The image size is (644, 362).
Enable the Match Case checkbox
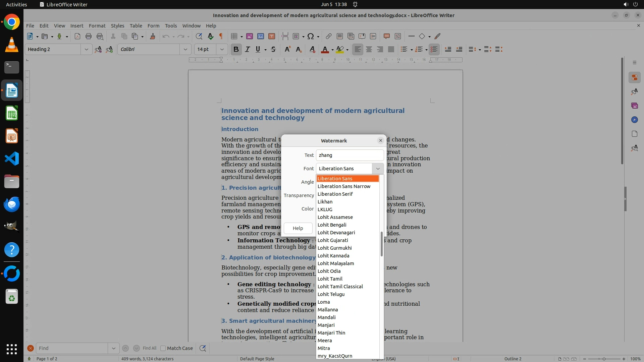(163, 348)
